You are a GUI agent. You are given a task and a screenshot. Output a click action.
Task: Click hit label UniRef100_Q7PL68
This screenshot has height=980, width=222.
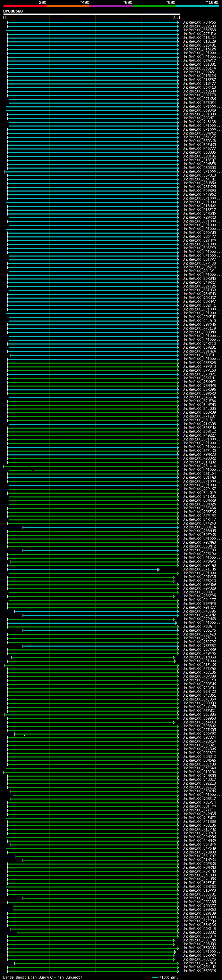click(199, 371)
